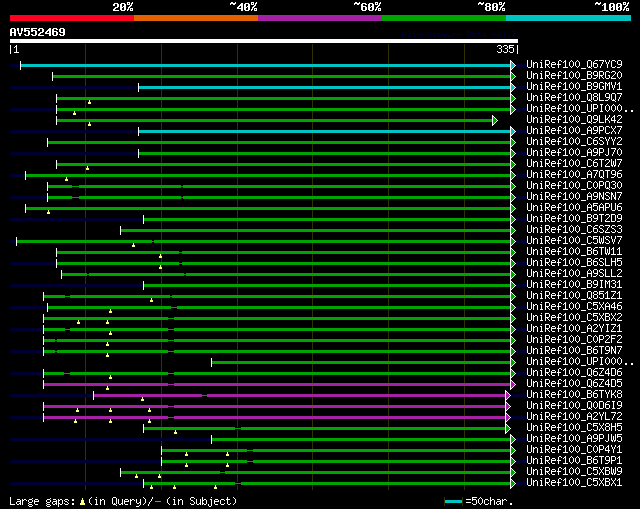This screenshot has height=509, width=640.
Task: Click the purple arrowhead ending the Q0D6I9 alignment
Action: click(508, 407)
